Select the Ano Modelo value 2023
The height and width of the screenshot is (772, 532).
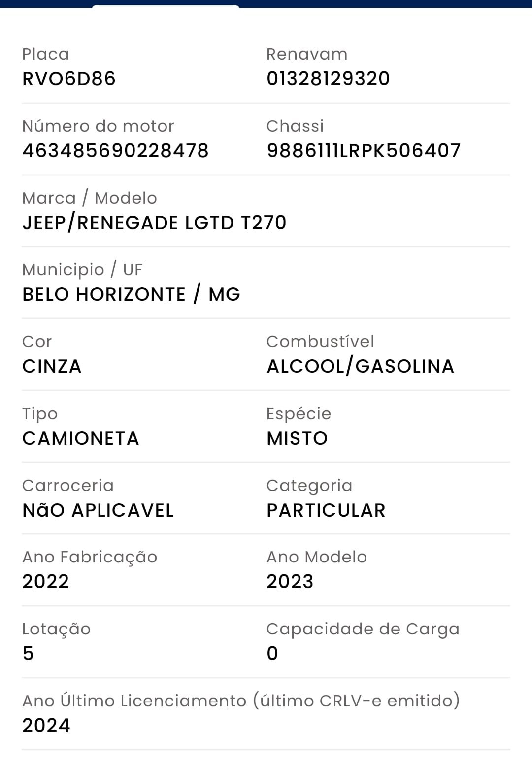point(290,582)
